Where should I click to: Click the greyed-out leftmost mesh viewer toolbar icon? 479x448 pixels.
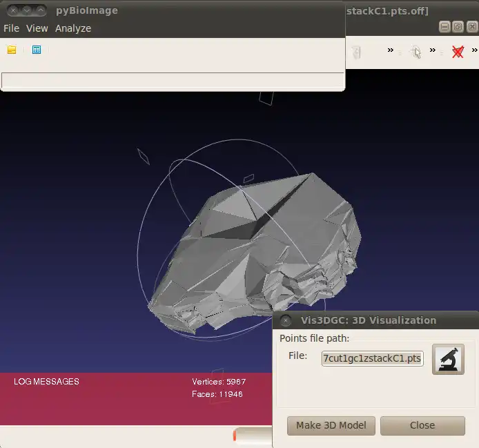(357, 52)
